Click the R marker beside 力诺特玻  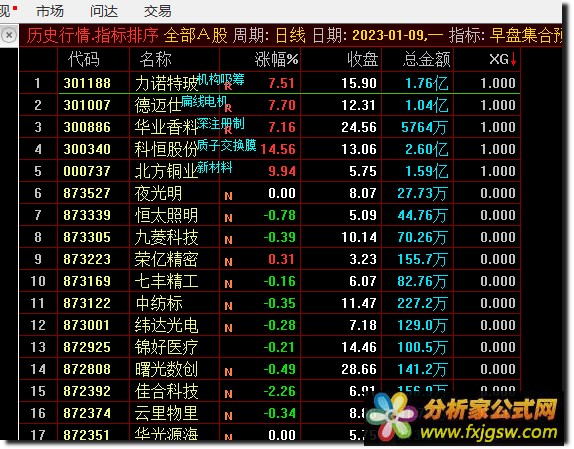[228, 86]
